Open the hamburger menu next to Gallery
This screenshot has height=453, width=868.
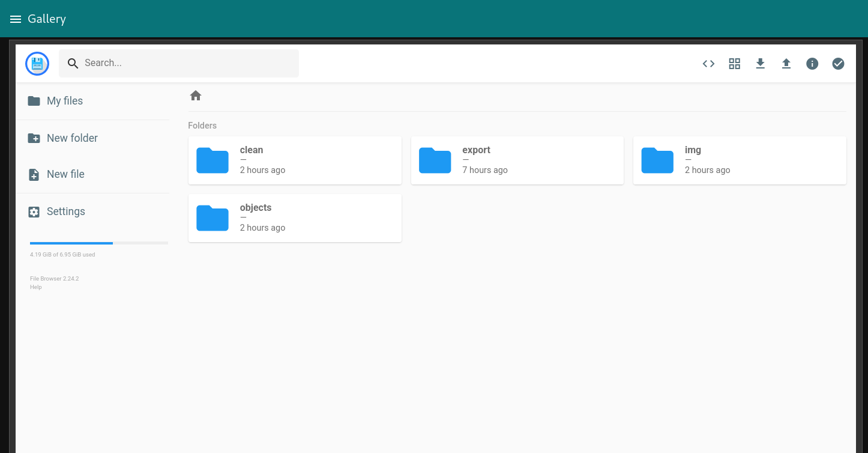(x=16, y=19)
